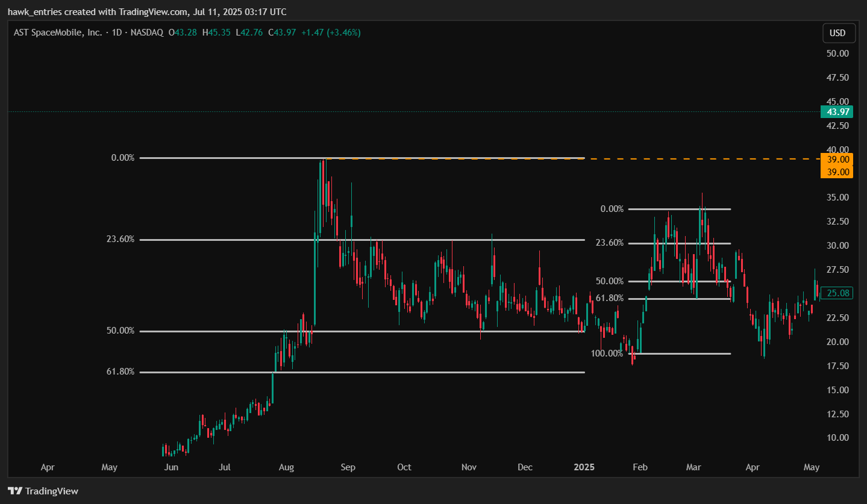Click the 32.50 price axis label
Image resolution: width=867 pixels, height=504 pixels.
[838, 222]
